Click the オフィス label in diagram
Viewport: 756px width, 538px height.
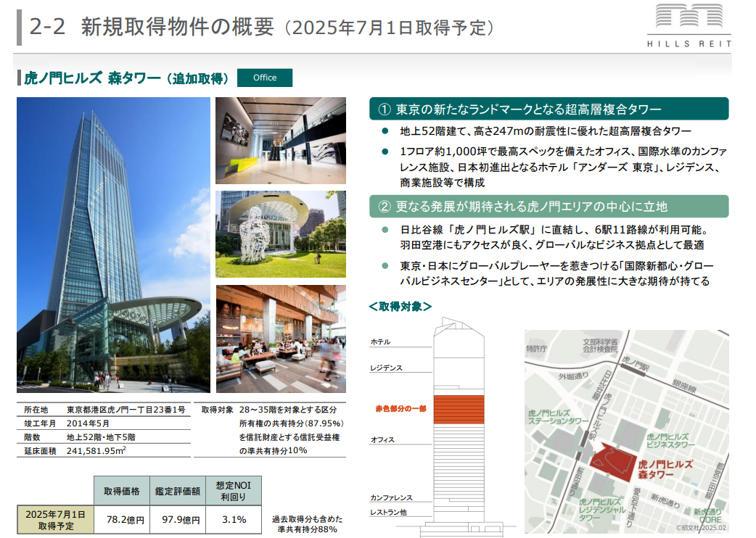point(382,439)
